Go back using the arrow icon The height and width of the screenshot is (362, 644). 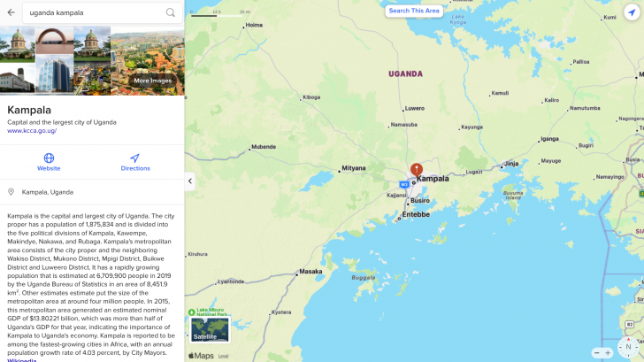tap(11, 12)
